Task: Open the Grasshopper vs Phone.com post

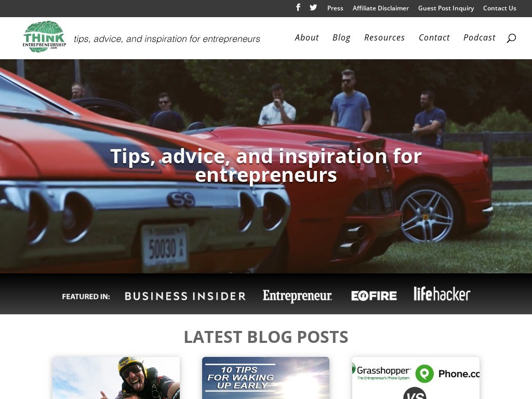Action: [x=416, y=378]
